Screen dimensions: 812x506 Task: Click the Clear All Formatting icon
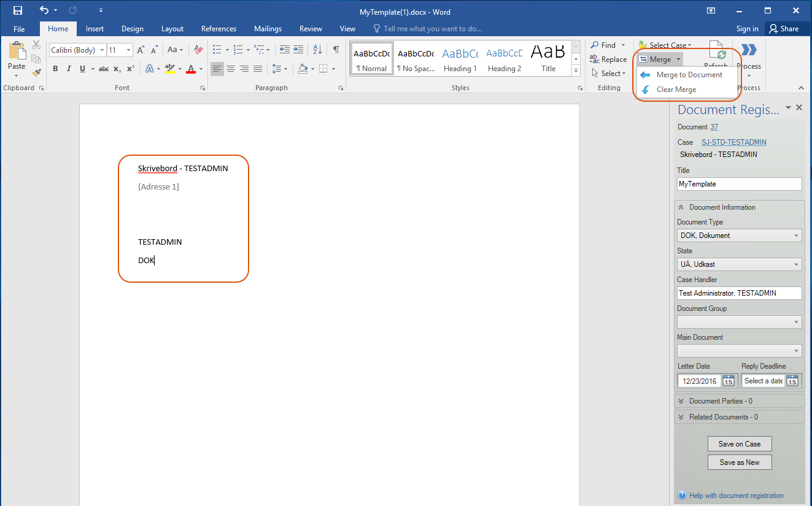(x=198, y=50)
